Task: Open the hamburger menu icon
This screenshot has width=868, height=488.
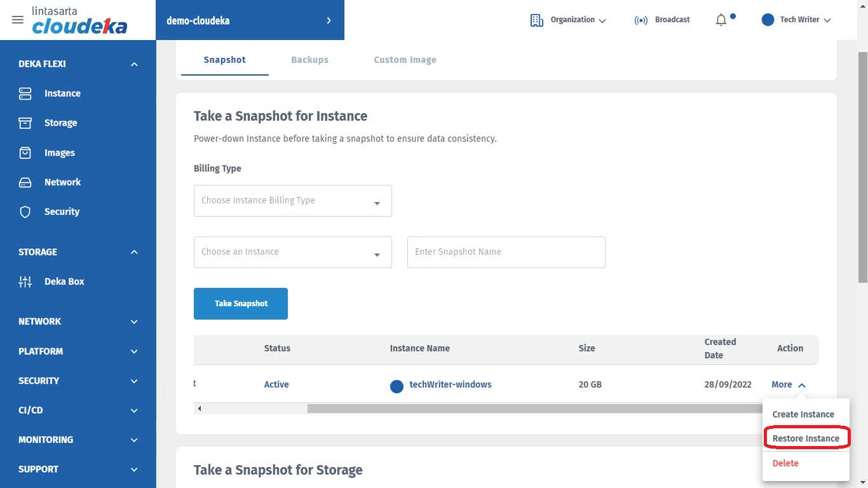Action: pyautogui.click(x=18, y=20)
